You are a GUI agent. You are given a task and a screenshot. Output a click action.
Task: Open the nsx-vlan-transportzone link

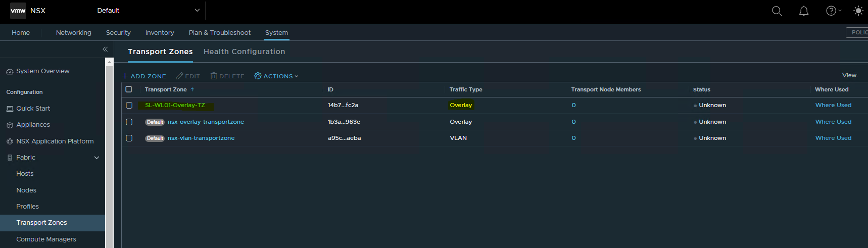tap(201, 138)
